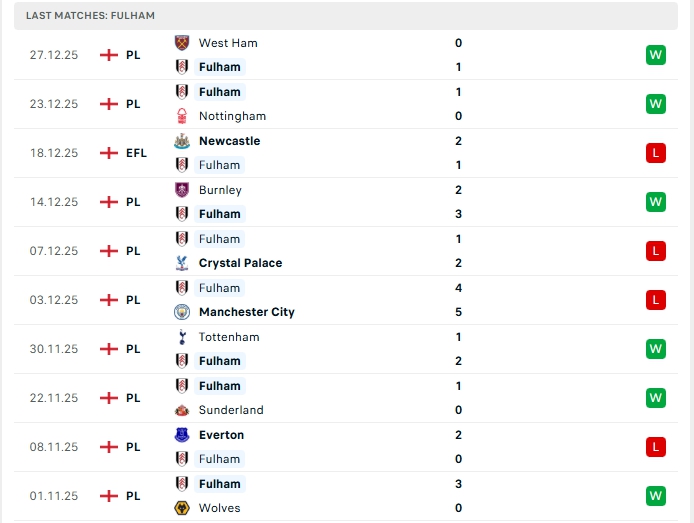694x523 pixels.
Task: Click the red L badge for 18.12.25
Action: click(x=655, y=153)
